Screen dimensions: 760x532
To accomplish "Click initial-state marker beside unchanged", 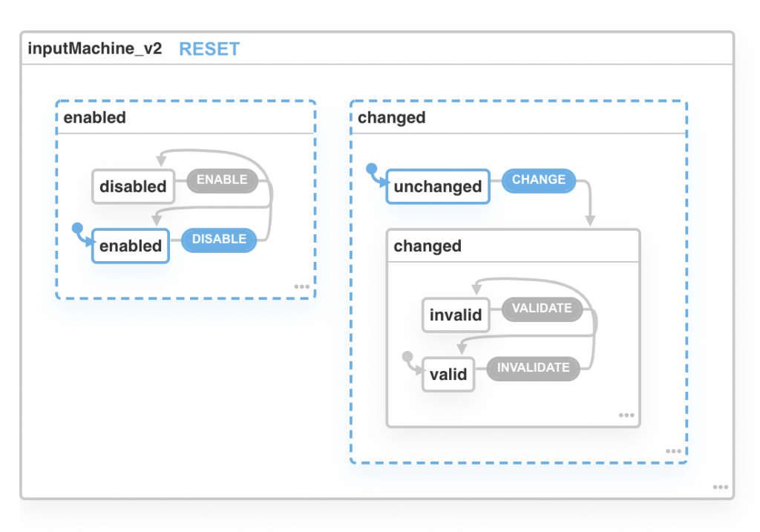I will pos(372,169).
